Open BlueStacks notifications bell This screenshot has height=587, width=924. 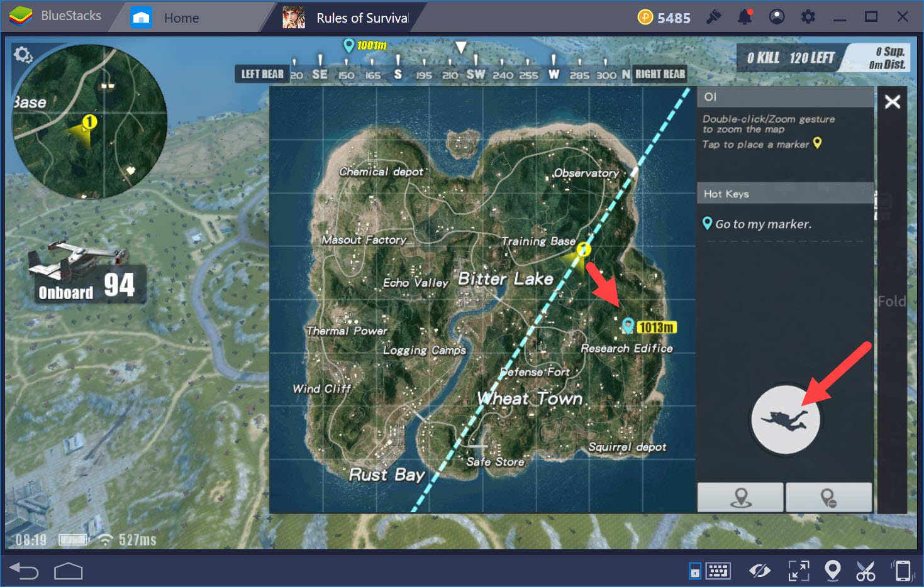tap(745, 17)
